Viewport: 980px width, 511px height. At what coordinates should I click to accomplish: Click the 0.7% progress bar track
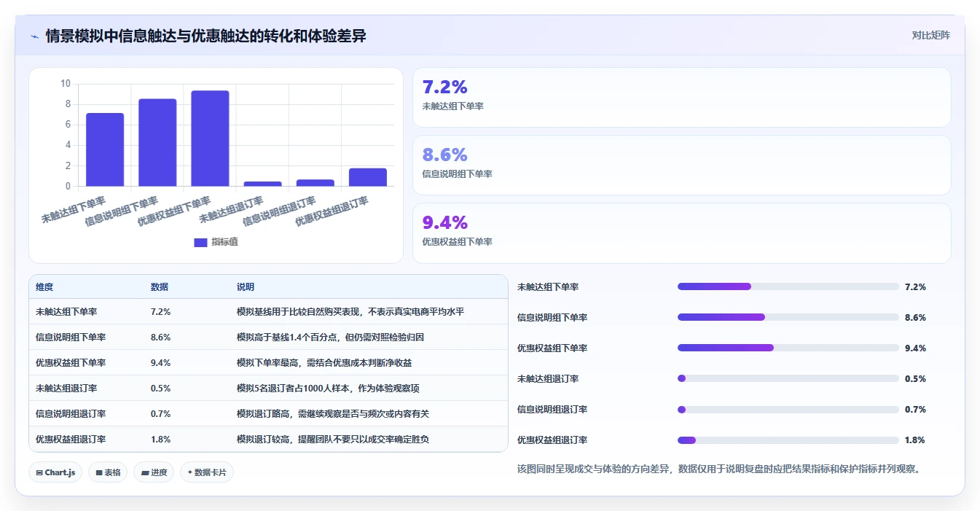coord(788,409)
